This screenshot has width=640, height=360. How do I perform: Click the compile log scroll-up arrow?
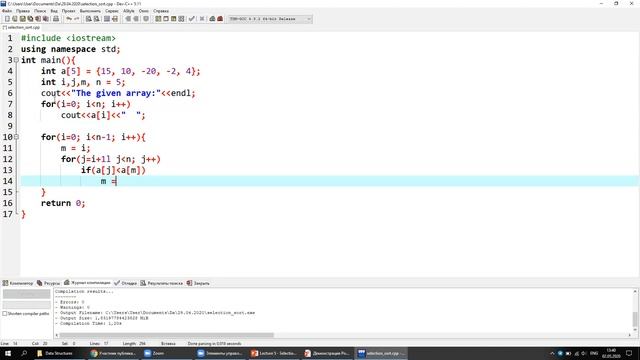tap(635, 291)
